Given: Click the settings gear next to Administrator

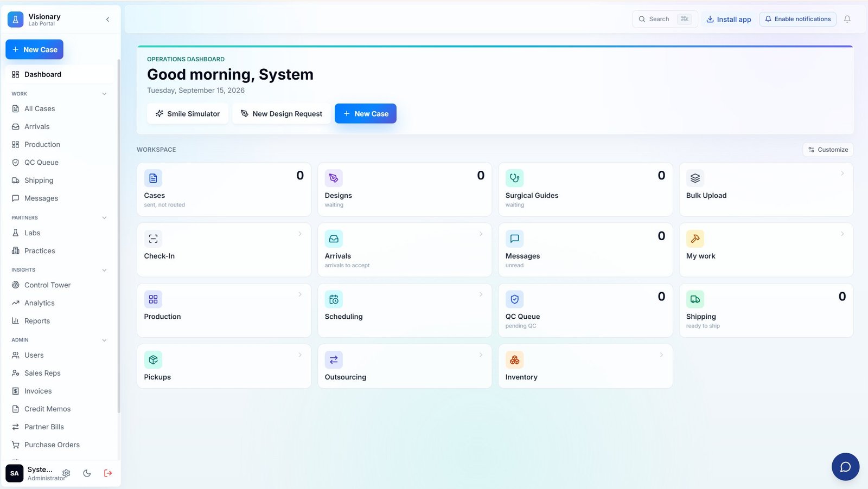Looking at the screenshot, I should pyautogui.click(x=66, y=473).
